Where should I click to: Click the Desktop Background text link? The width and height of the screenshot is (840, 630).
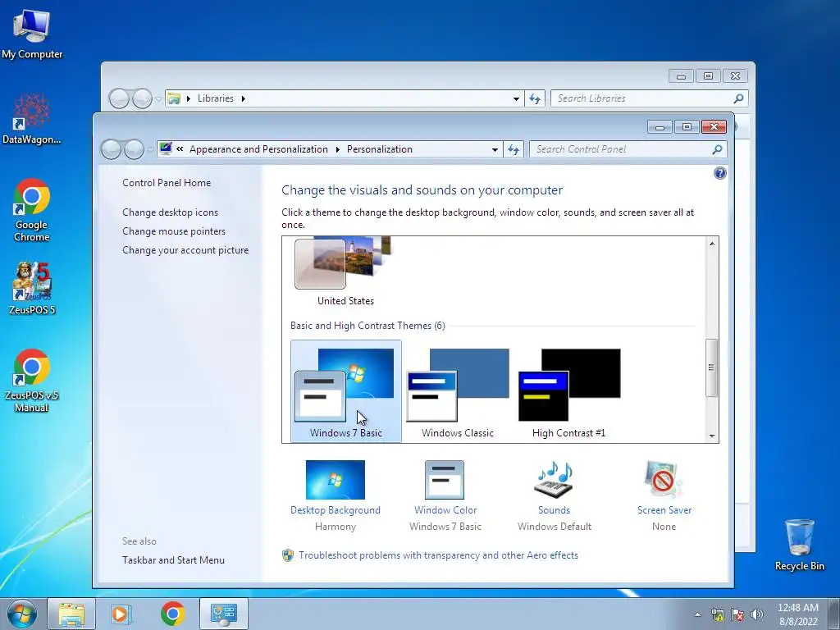click(x=336, y=510)
